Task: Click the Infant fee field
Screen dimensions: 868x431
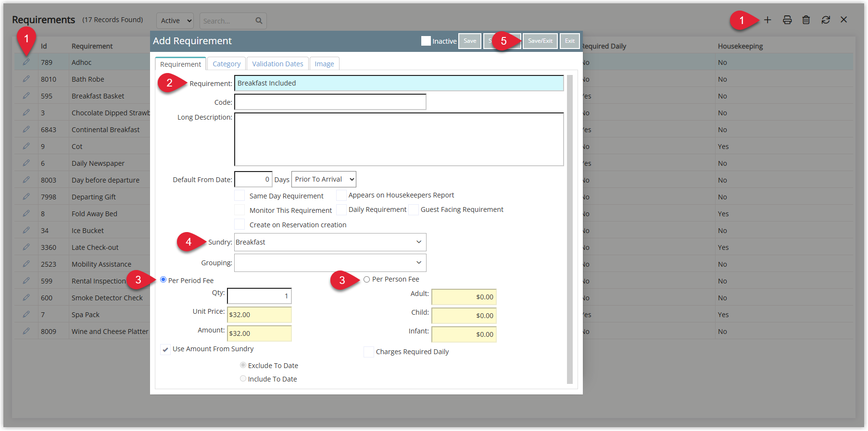Action: click(464, 334)
